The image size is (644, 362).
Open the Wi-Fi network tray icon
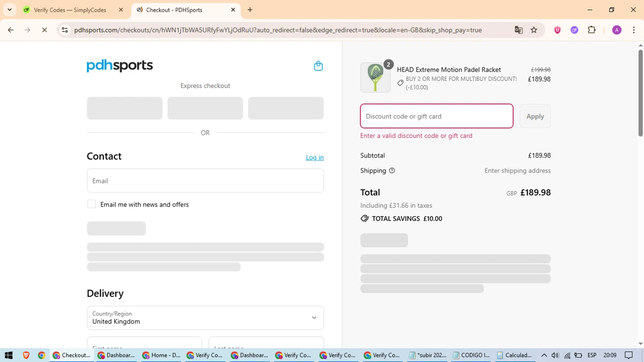point(567,355)
